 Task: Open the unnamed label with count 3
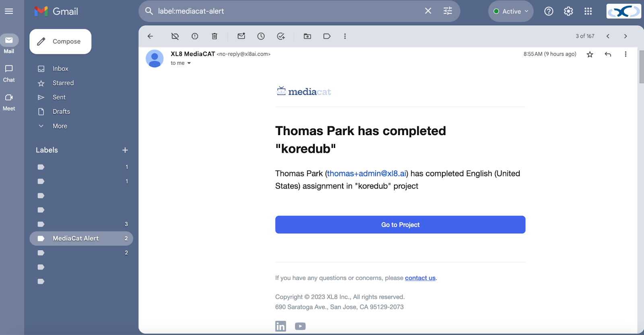(x=81, y=224)
